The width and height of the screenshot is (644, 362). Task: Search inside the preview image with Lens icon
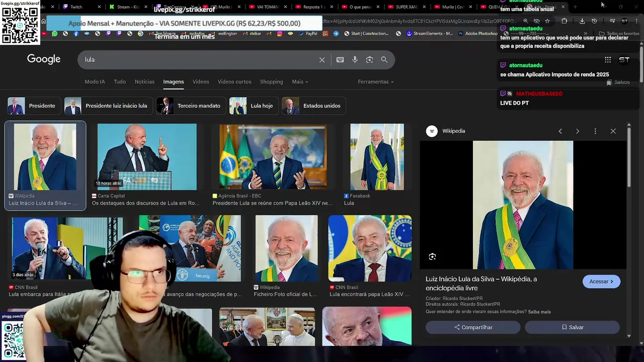click(x=432, y=257)
